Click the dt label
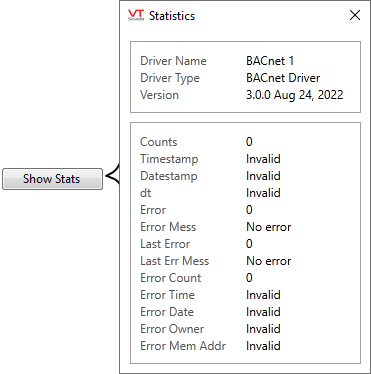 (x=146, y=193)
